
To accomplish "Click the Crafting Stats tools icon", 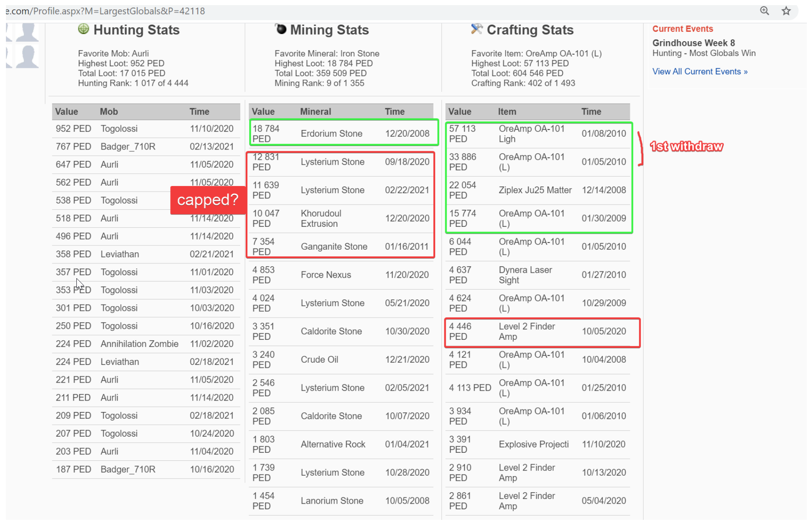I will (477, 29).
